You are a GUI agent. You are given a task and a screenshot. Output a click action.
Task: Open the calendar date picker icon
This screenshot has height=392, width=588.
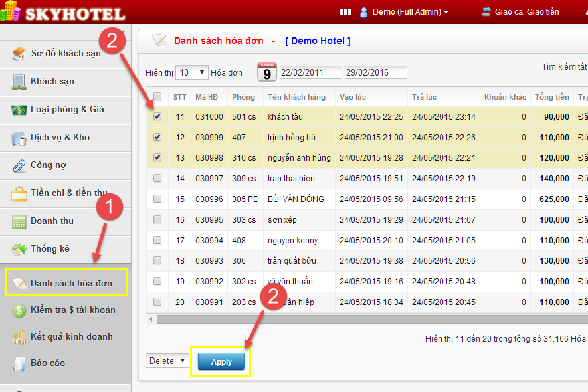(x=266, y=72)
